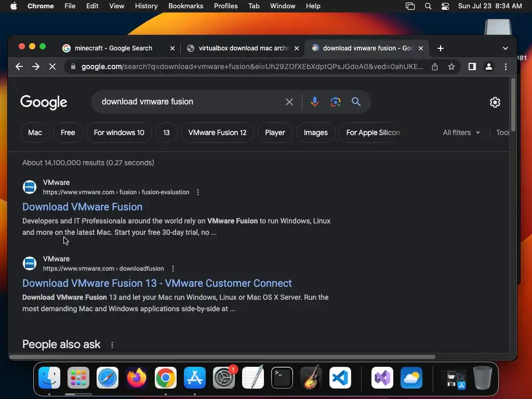Open options beside People also ask
Viewport: 532px width, 399px height.
coord(112,345)
